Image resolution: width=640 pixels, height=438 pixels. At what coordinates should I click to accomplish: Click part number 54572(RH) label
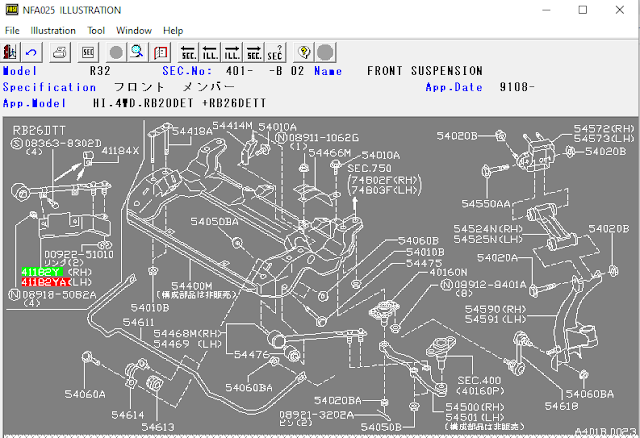(604, 129)
